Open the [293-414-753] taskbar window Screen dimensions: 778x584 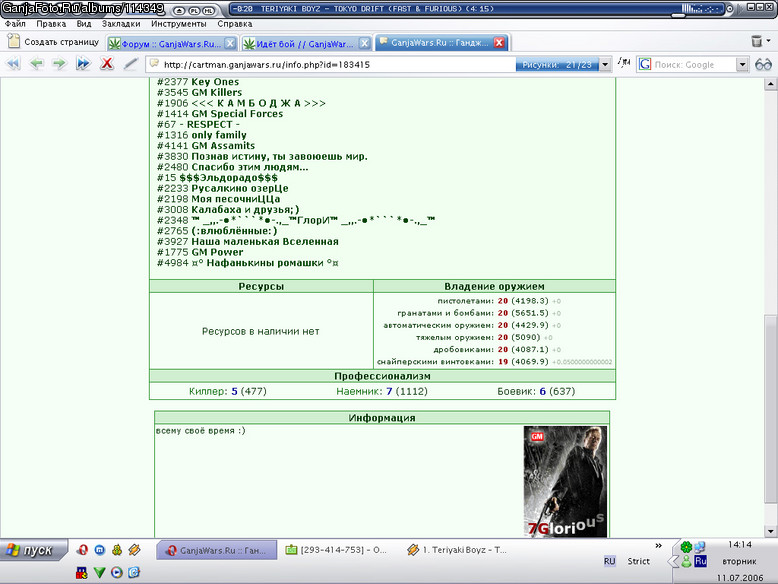coord(336,550)
